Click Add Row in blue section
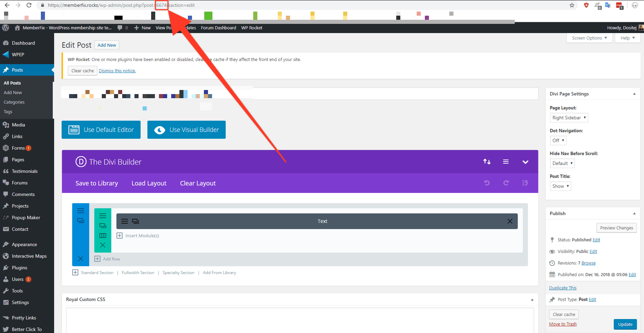 coord(107,259)
